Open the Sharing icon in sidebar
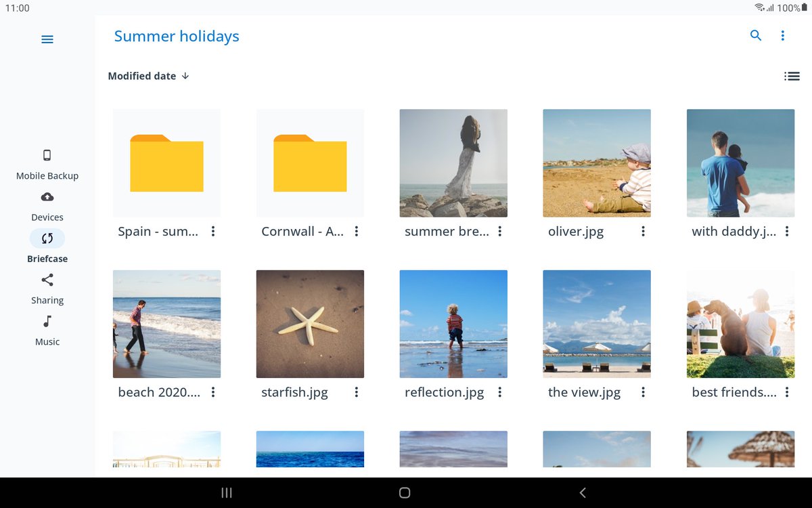The width and height of the screenshot is (812, 508). (47, 280)
